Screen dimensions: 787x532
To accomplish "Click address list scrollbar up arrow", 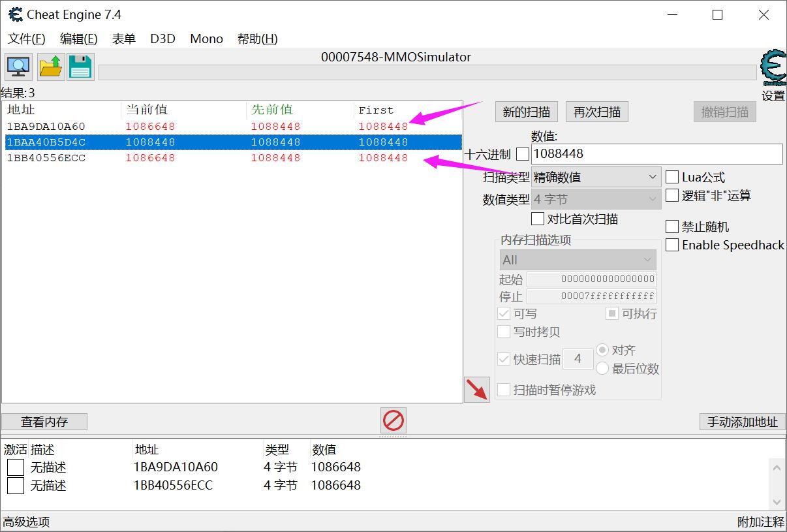I will [x=777, y=467].
